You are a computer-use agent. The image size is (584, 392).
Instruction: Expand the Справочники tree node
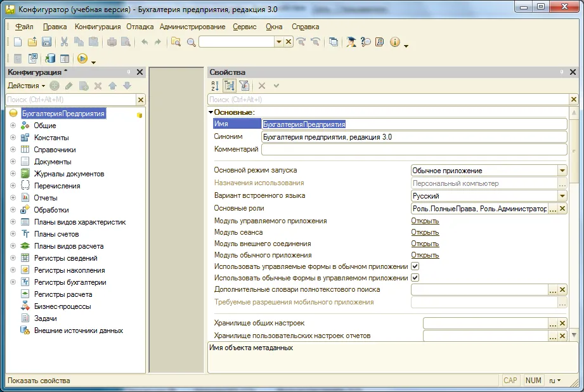coord(13,150)
